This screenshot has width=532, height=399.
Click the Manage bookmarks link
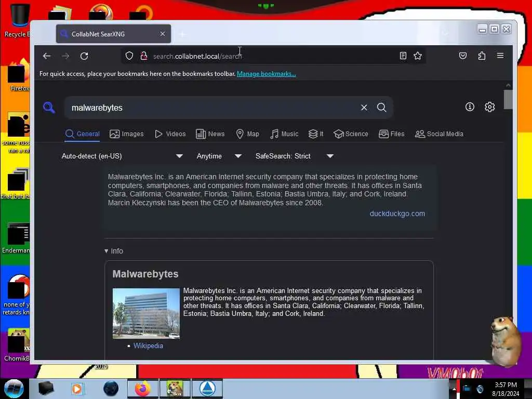click(x=267, y=74)
